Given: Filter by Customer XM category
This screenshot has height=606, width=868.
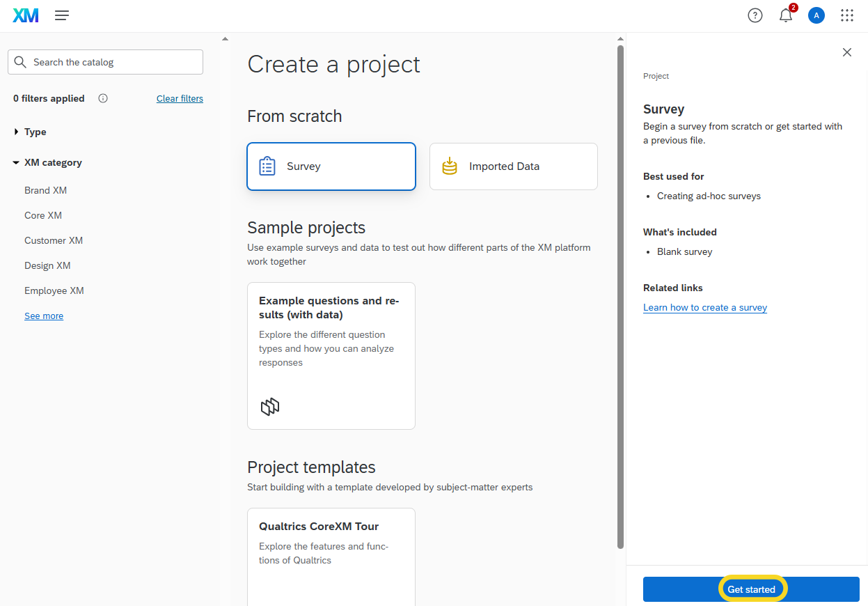Looking at the screenshot, I should (54, 240).
